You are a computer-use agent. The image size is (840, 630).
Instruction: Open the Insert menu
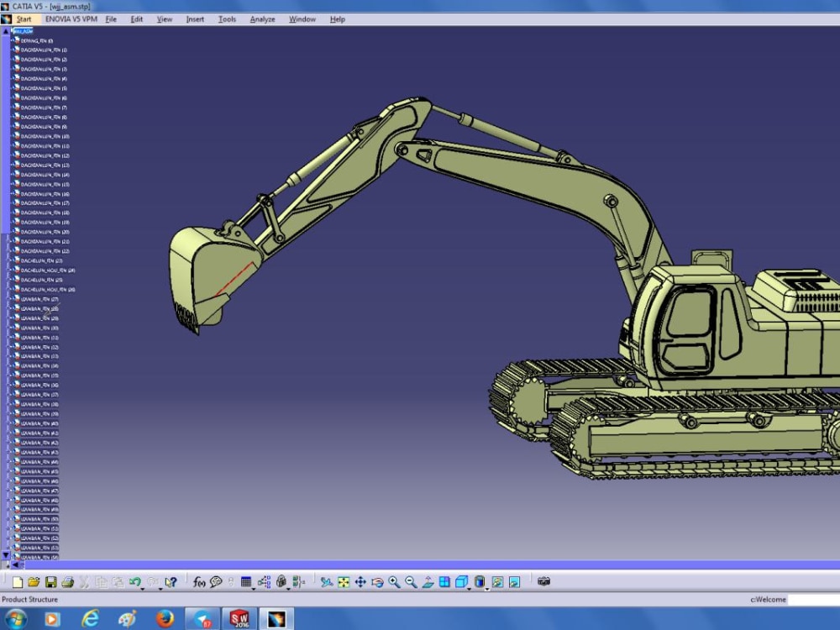[x=195, y=19]
